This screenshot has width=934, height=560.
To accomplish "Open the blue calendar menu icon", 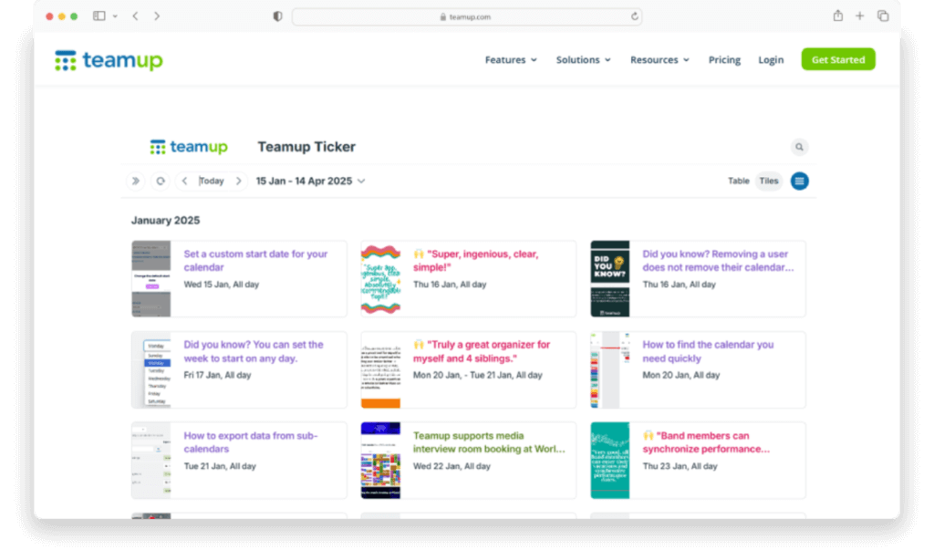I will coord(799,181).
